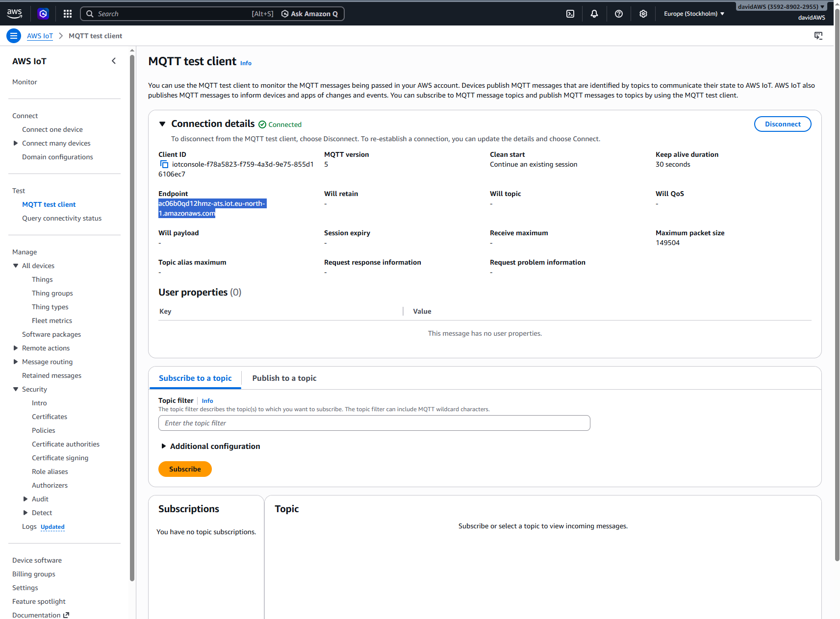Launch the CloudShell terminal icon
This screenshot has width=840, height=619.
tap(570, 14)
